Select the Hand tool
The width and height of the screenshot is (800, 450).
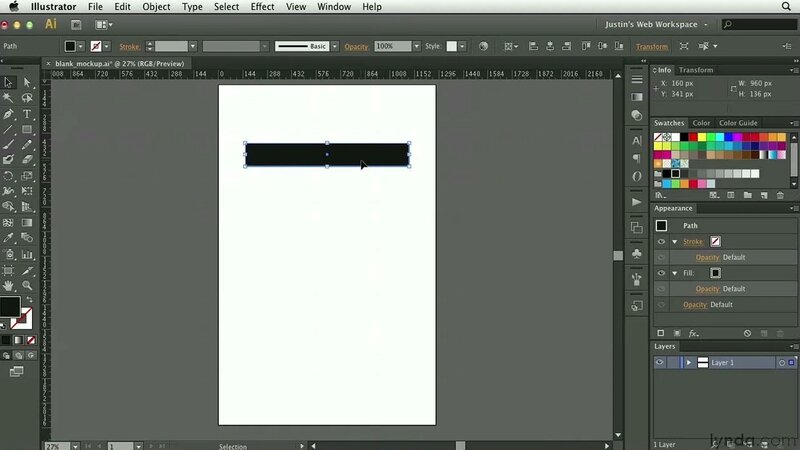8,285
